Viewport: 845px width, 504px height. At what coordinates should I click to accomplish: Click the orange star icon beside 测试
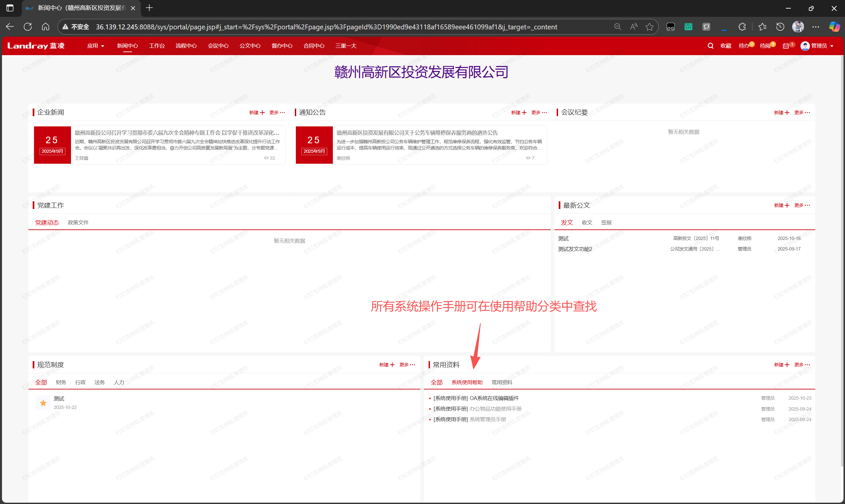(43, 403)
